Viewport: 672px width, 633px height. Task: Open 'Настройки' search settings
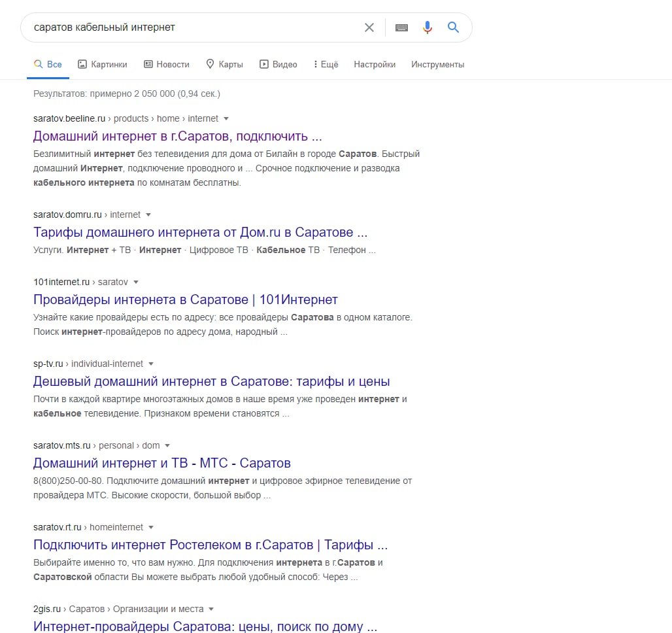point(375,64)
